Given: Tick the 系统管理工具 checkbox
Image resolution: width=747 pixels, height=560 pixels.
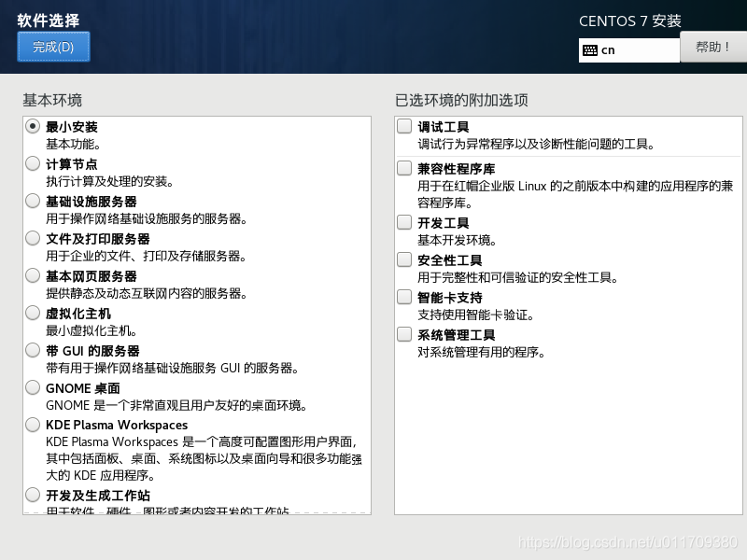Looking at the screenshot, I should pos(404,334).
